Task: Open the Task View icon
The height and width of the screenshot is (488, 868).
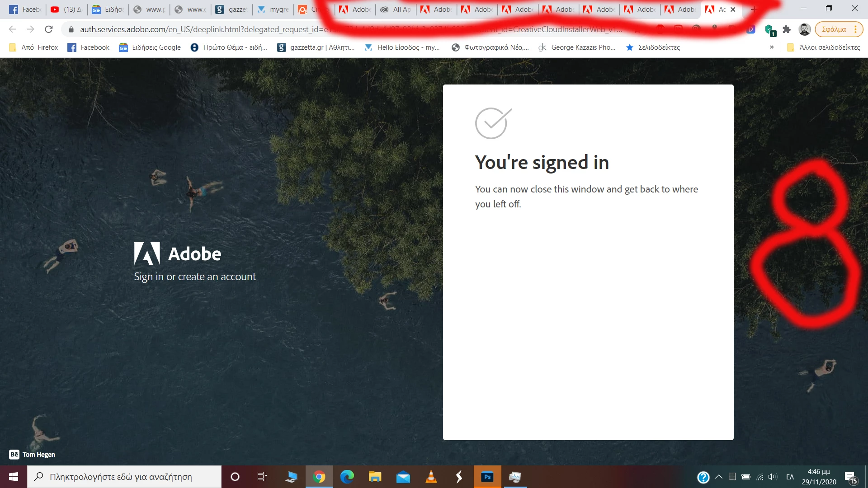Action: pyautogui.click(x=262, y=477)
